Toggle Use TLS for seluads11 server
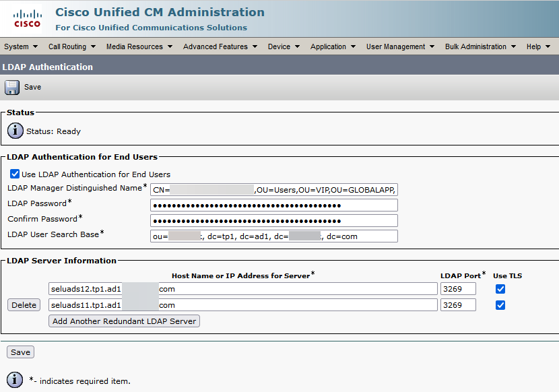Image resolution: width=559 pixels, height=392 pixels. [x=500, y=305]
